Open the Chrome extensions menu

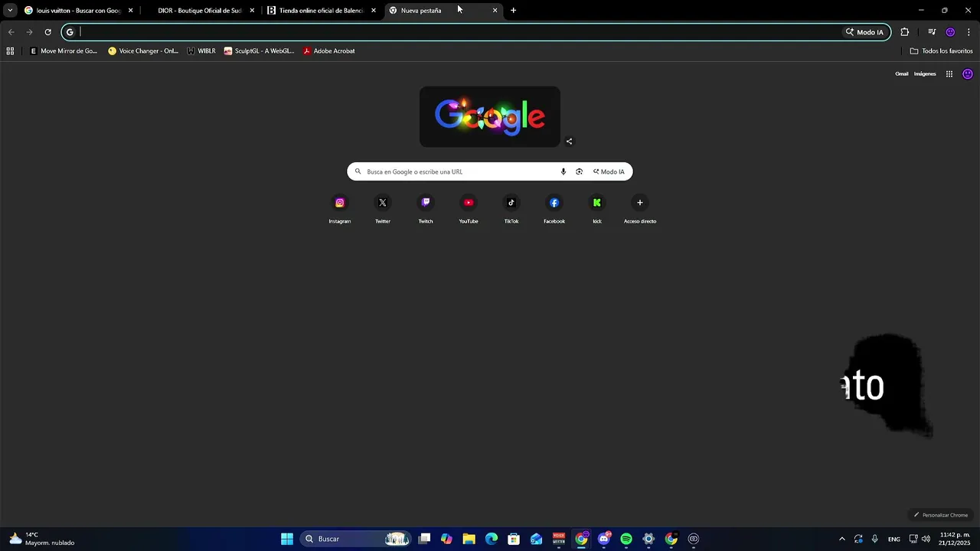click(904, 32)
